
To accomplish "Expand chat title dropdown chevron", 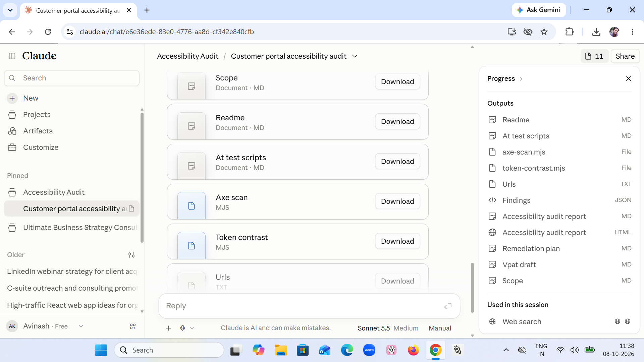I will click(x=355, y=56).
